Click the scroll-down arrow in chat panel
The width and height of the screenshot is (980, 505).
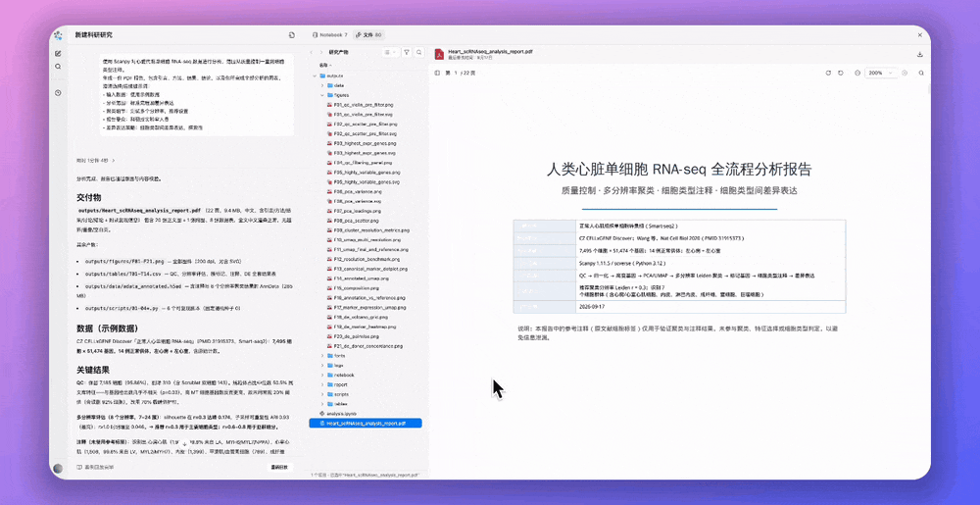point(184,443)
